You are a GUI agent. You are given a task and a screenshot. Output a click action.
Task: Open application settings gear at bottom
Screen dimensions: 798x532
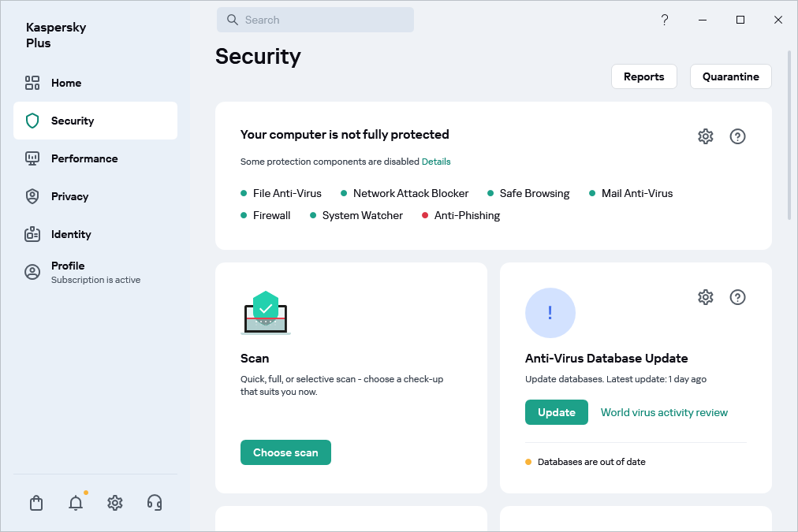pos(114,502)
